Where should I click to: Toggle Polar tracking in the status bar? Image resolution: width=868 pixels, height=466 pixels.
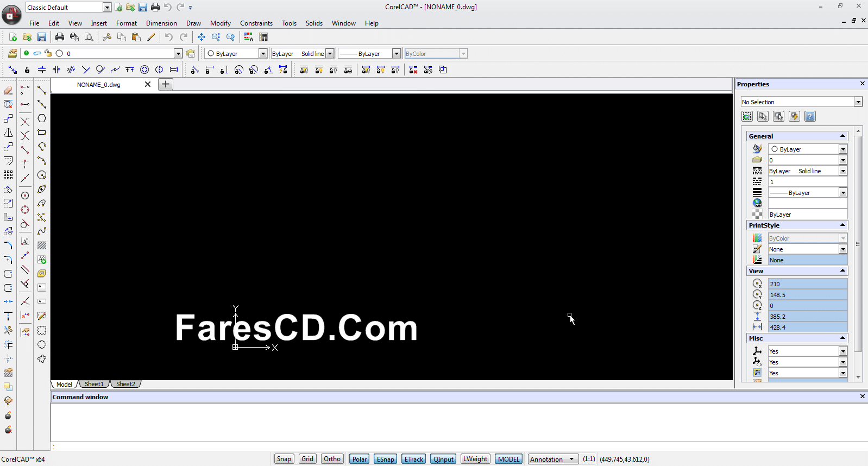tap(359, 459)
